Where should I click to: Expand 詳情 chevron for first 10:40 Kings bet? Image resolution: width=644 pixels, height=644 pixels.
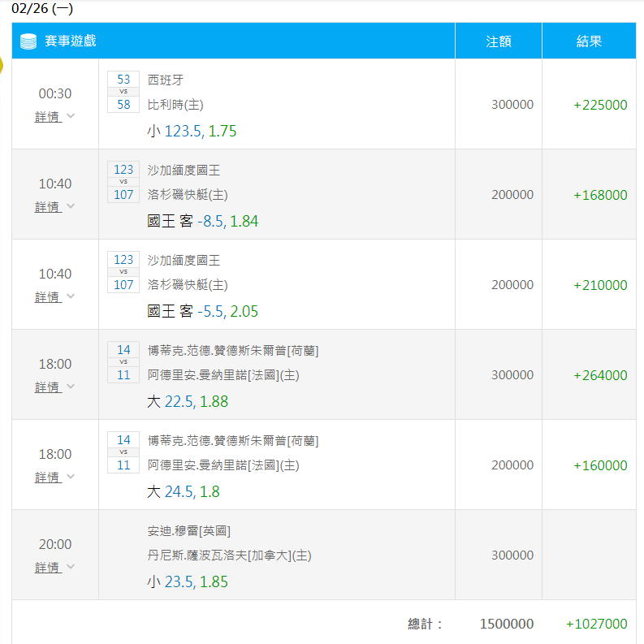(71, 205)
